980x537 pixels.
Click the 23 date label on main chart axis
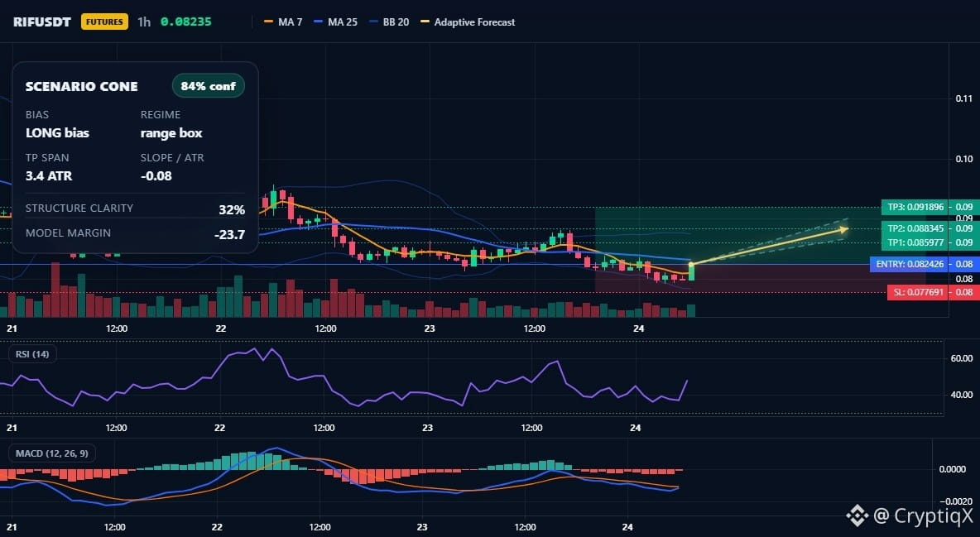pyautogui.click(x=430, y=328)
